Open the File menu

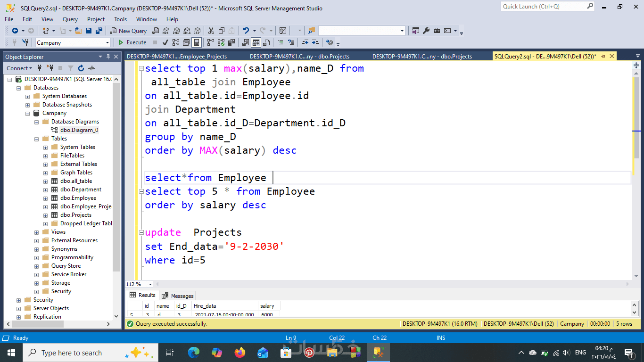(x=9, y=19)
